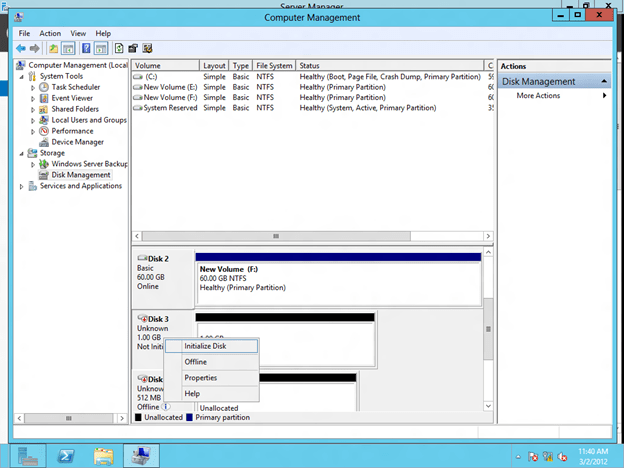624x468 pixels.
Task: Open the View menu
Action: (x=77, y=33)
